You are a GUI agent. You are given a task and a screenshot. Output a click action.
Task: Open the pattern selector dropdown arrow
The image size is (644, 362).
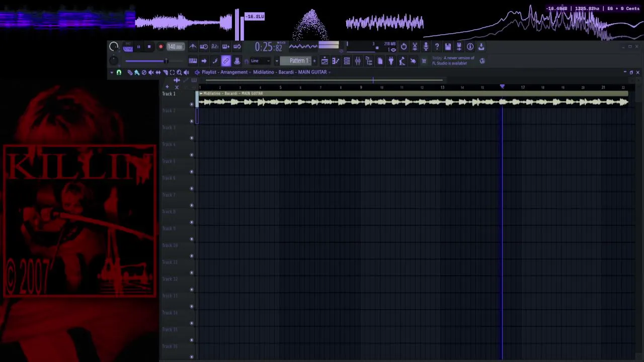pyautogui.click(x=277, y=61)
